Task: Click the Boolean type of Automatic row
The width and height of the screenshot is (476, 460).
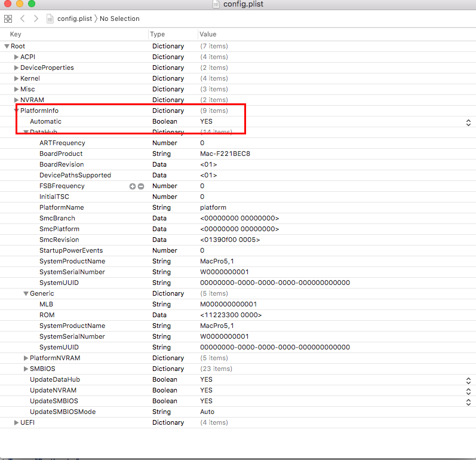Action: (x=164, y=121)
